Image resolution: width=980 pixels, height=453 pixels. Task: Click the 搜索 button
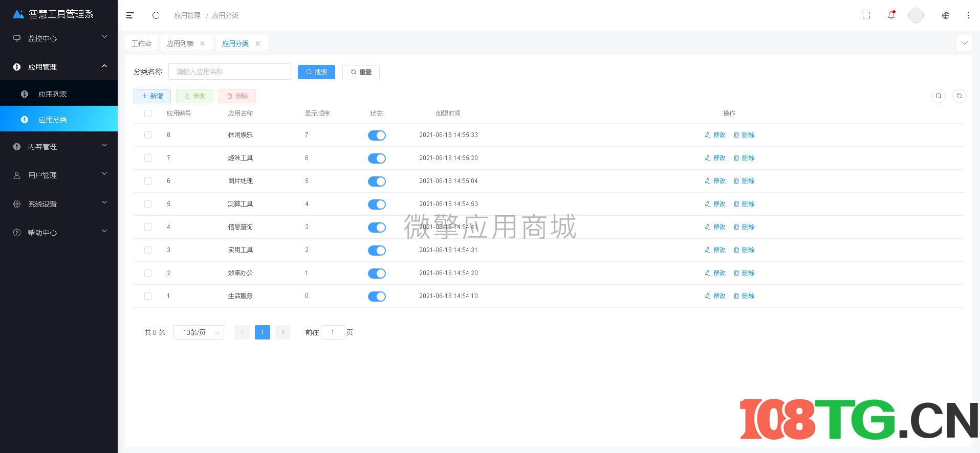point(316,72)
